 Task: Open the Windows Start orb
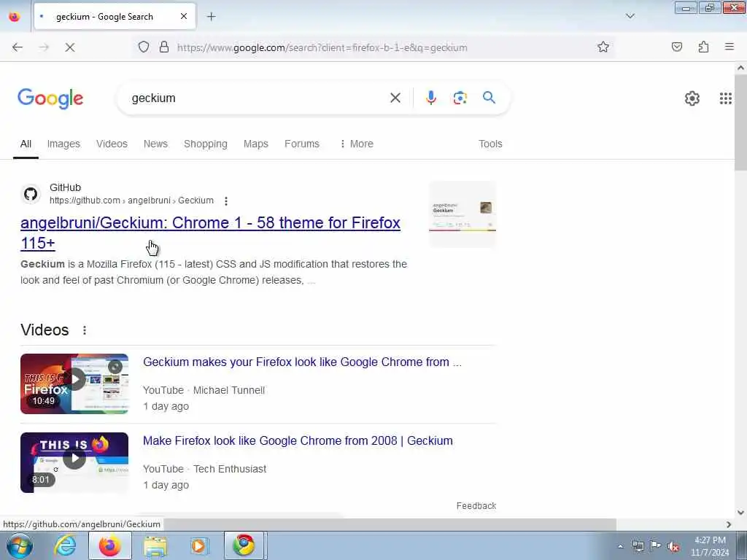point(20,545)
